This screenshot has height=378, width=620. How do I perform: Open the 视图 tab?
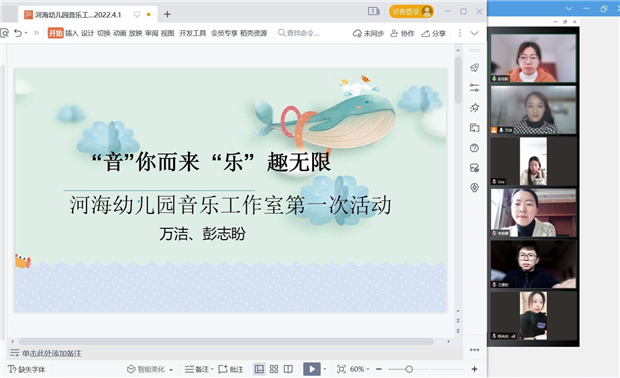[167, 33]
